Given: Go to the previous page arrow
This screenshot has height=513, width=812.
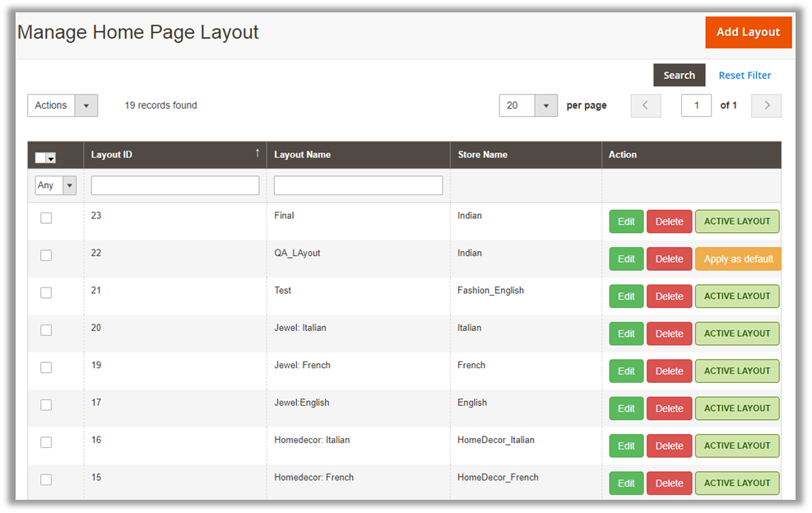Looking at the screenshot, I should coord(646,105).
